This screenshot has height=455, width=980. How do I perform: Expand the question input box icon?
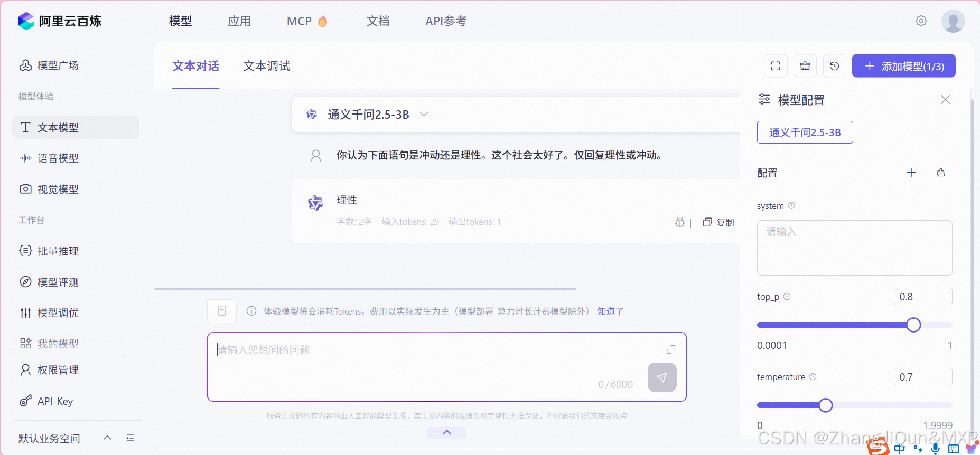(x=671, y=349)
